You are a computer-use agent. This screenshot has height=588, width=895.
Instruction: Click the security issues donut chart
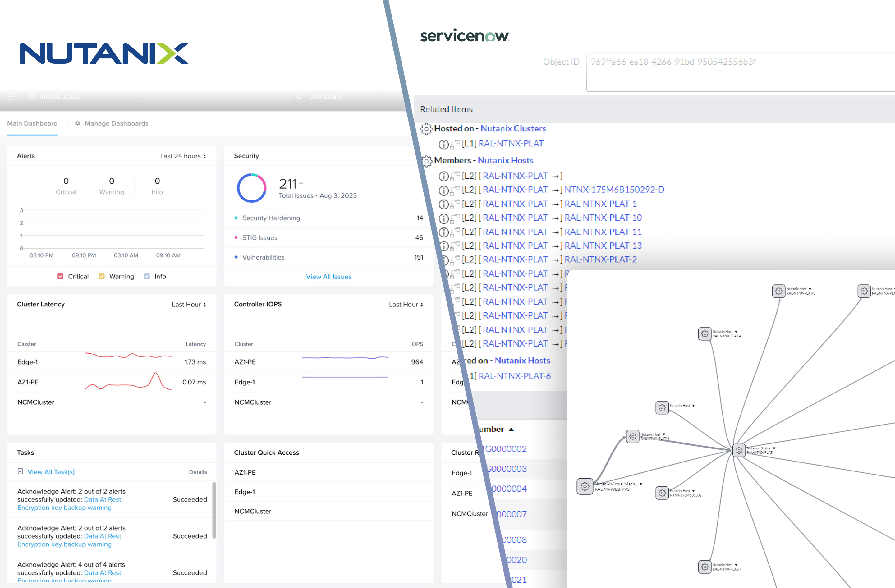(x=252, y=188)
